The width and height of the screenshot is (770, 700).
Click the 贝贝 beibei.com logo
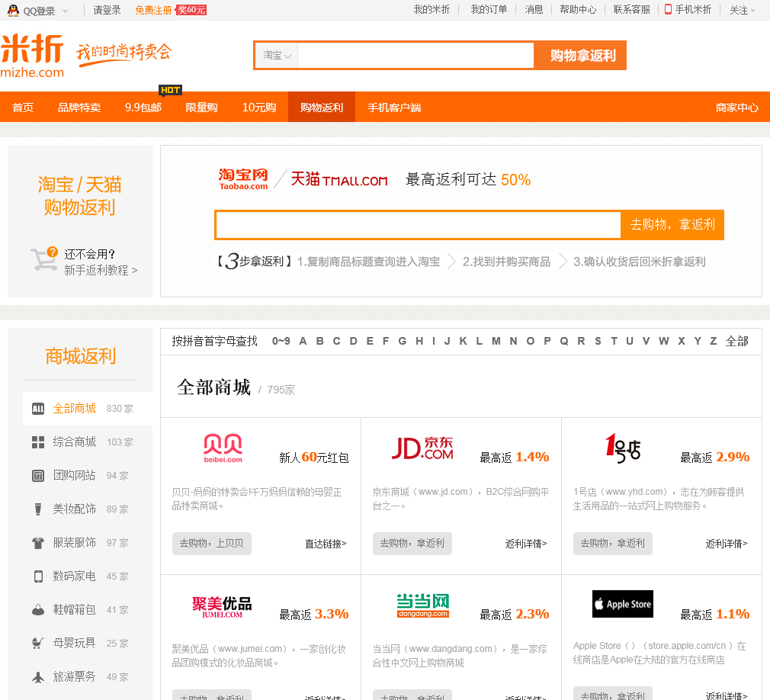223,448
